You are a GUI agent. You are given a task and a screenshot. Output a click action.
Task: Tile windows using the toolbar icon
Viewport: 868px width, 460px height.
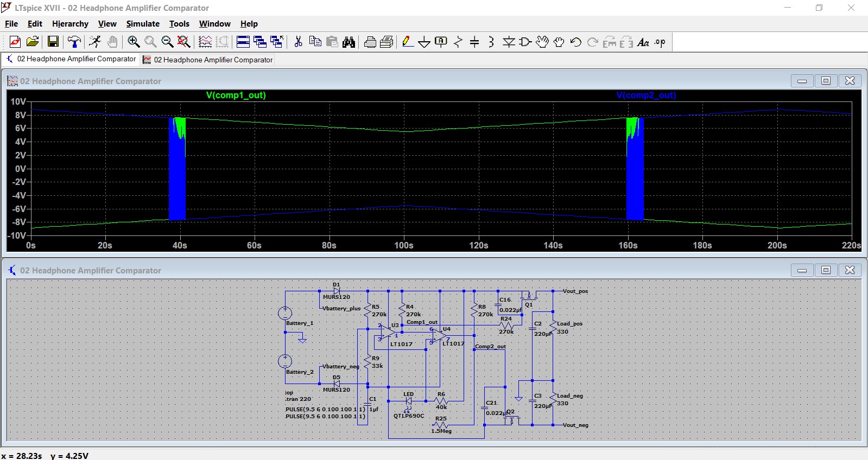[243, 42]
